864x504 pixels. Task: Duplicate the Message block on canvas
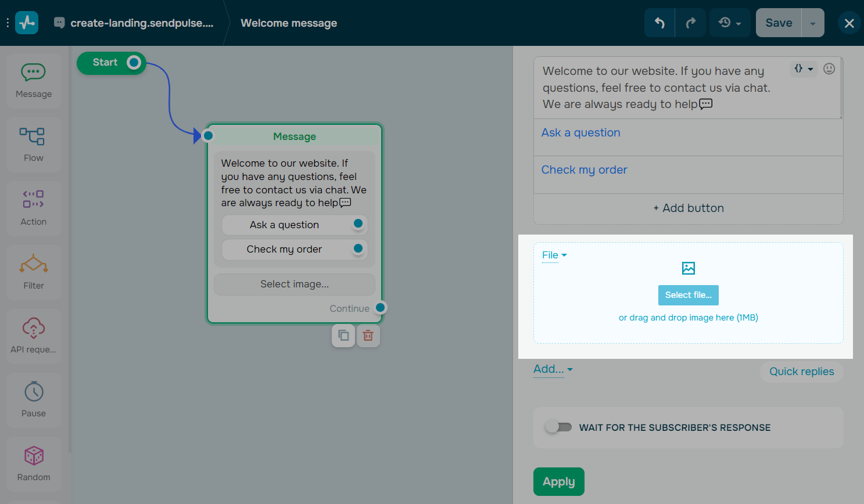(x=343, y=336)
